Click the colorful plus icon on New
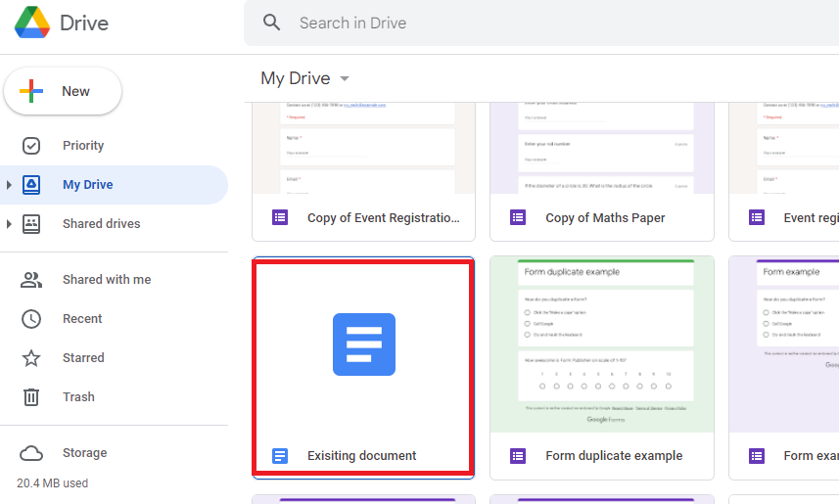839x504 pixels. (x=31, y=91)
